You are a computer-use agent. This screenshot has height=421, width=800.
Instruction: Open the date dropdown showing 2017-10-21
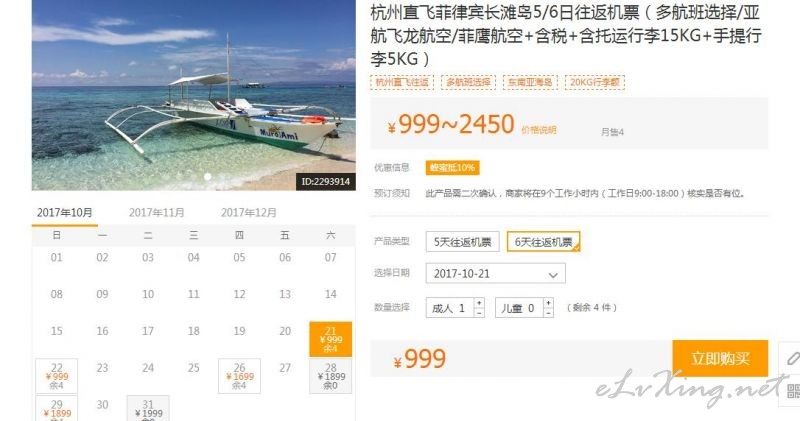coord(495,274)
